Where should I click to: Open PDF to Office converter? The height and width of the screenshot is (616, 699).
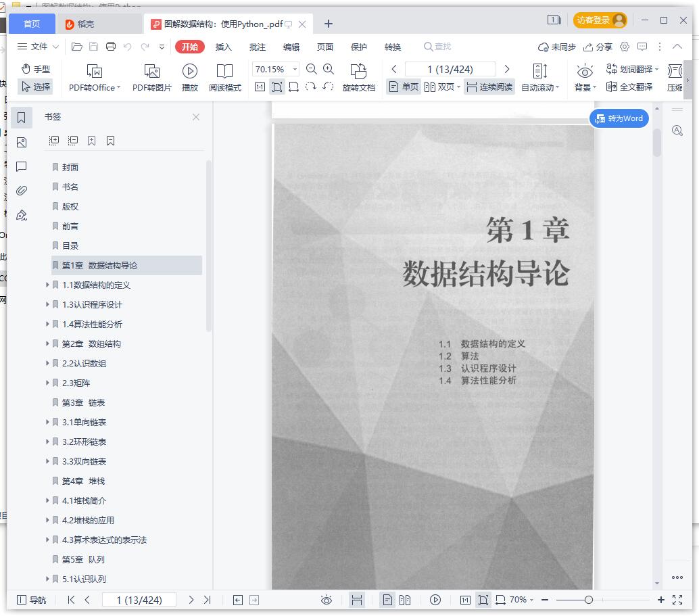pos(95,77)
